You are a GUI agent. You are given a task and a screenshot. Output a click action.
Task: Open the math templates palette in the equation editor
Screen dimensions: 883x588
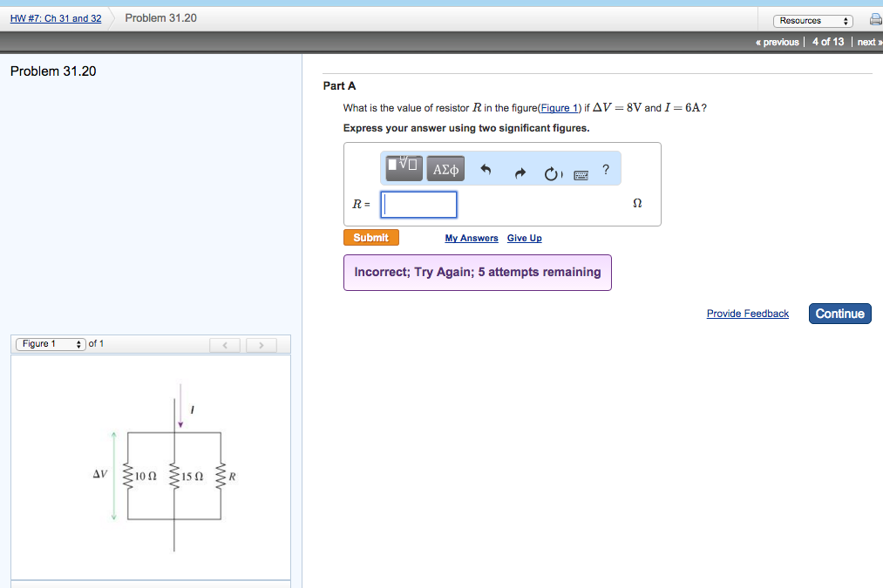click(x=403, y=167)
